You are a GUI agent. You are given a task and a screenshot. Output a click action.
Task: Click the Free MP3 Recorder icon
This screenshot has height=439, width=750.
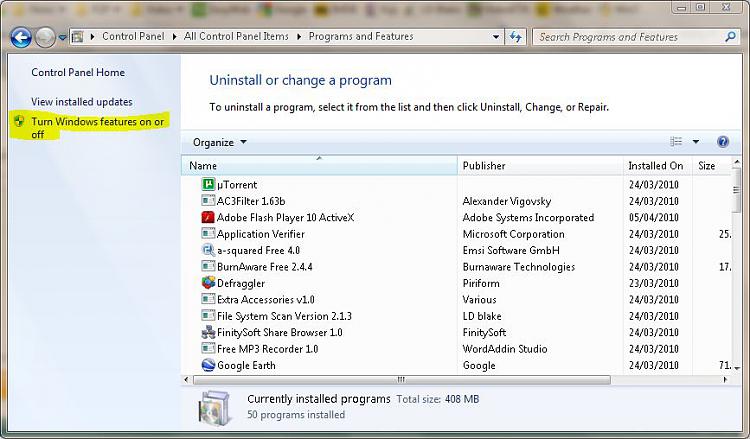coord(208,348)
